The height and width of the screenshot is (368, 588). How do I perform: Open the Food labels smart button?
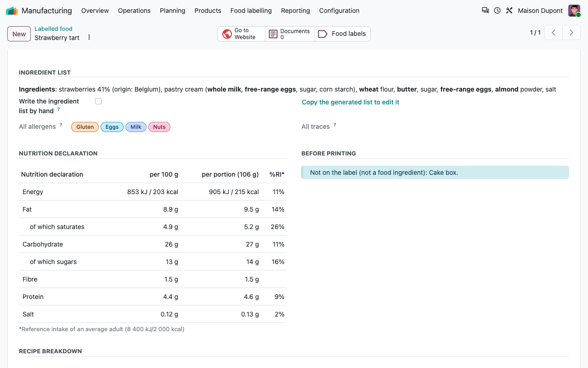(x=343, y=34)
